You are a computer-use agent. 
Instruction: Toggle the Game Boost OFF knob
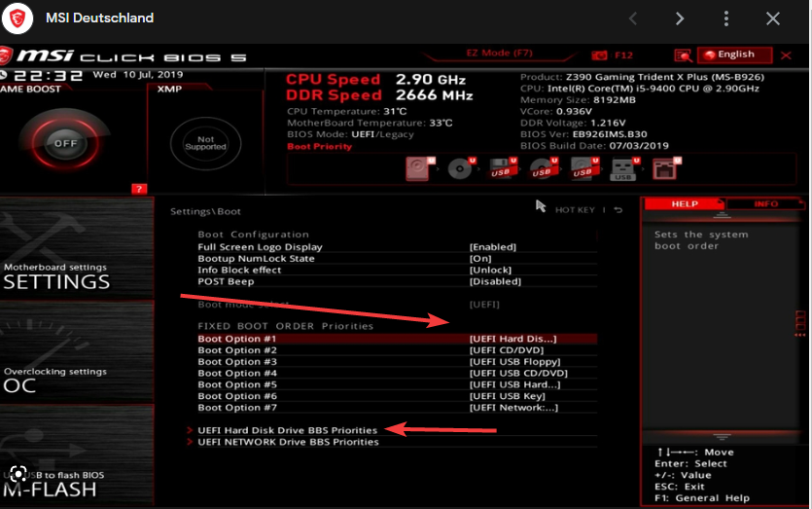(65, 143)
